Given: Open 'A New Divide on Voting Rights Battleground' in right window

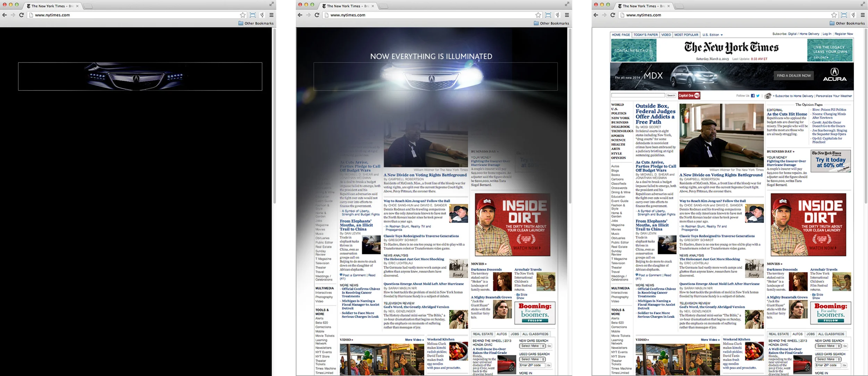Looking at the screenshot, I should (721, 175).
